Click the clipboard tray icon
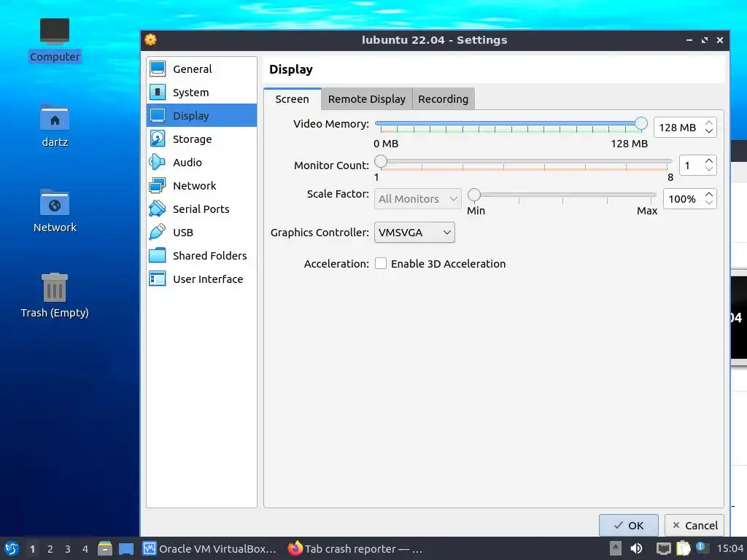This screenshot has width=747, height=560. 683,548
